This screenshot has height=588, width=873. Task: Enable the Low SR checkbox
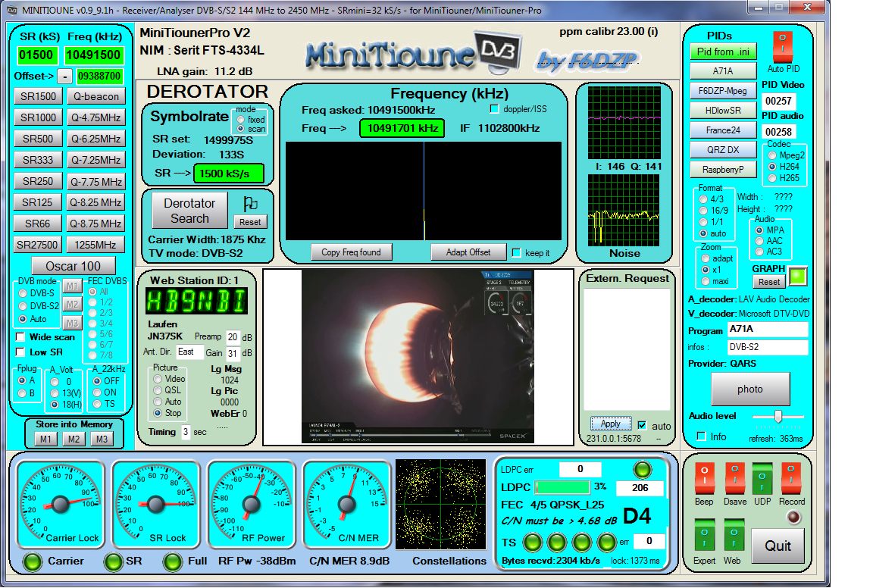[21, 352]
